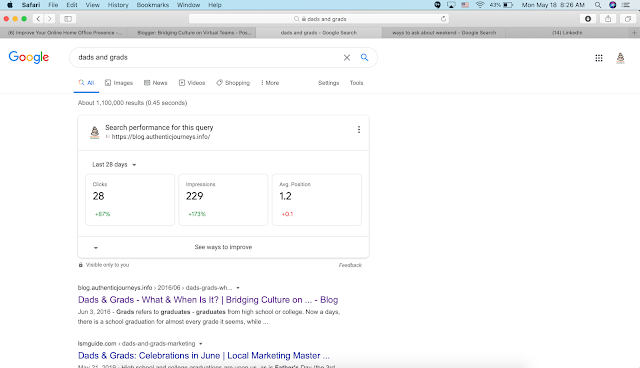640x368 pixels.
Task: Open dropdown arrow beside blog.authenticjourneys.info result
Action: tap(238, 288)
